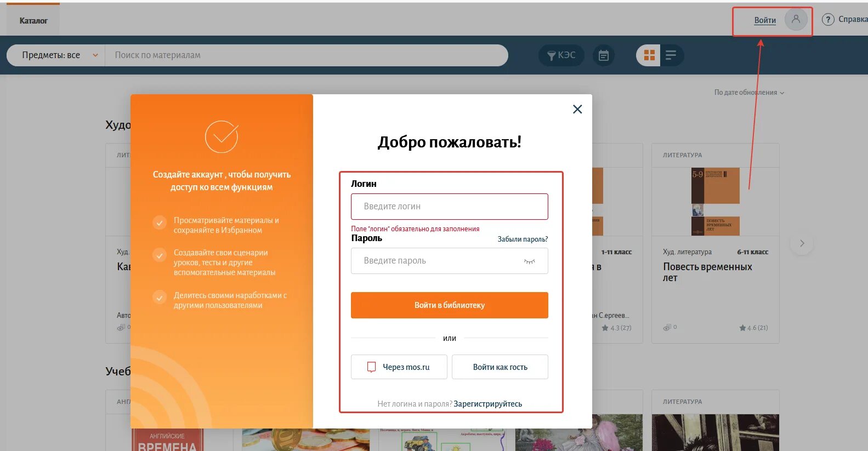This screenshot has height=451, width=868.
Task: Open the По дате обновления sort dropdown
Action: click(749, 93)
